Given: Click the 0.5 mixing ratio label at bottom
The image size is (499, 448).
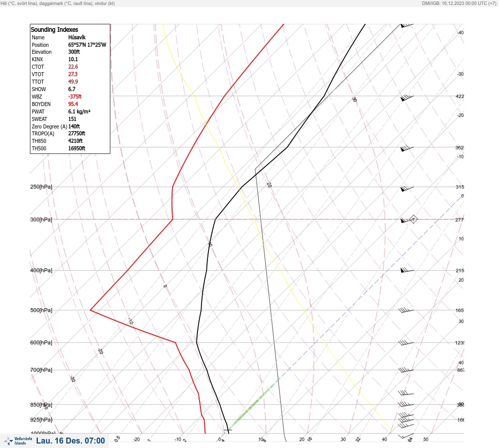Looking at the screenshot, I should coord(117,439).
